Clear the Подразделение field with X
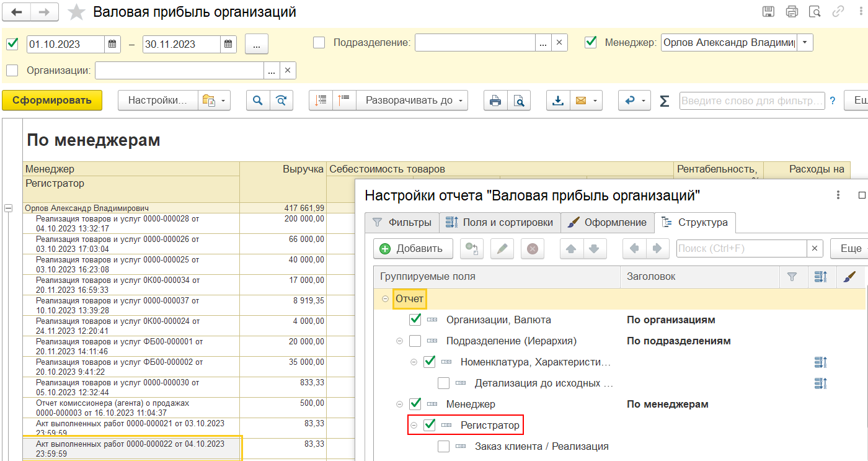Viewport: 868px width, 461px height. pyautogui.click(x=559, y=42)
